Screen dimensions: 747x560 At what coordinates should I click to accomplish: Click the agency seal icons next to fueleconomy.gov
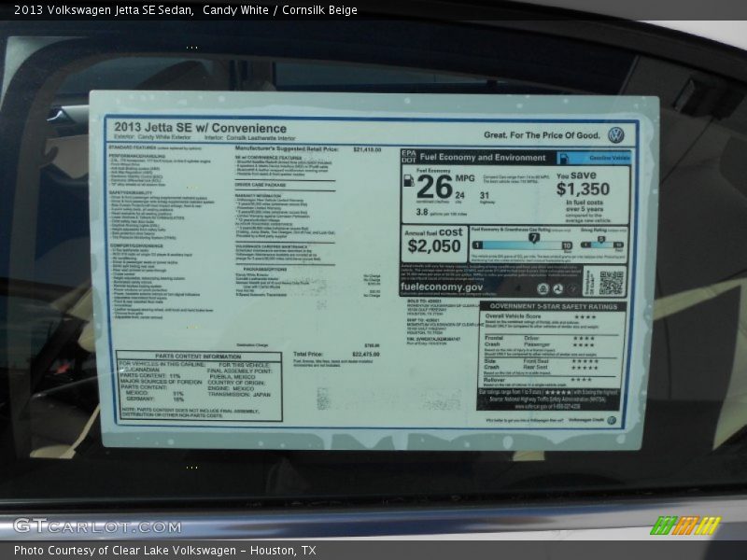557,288
